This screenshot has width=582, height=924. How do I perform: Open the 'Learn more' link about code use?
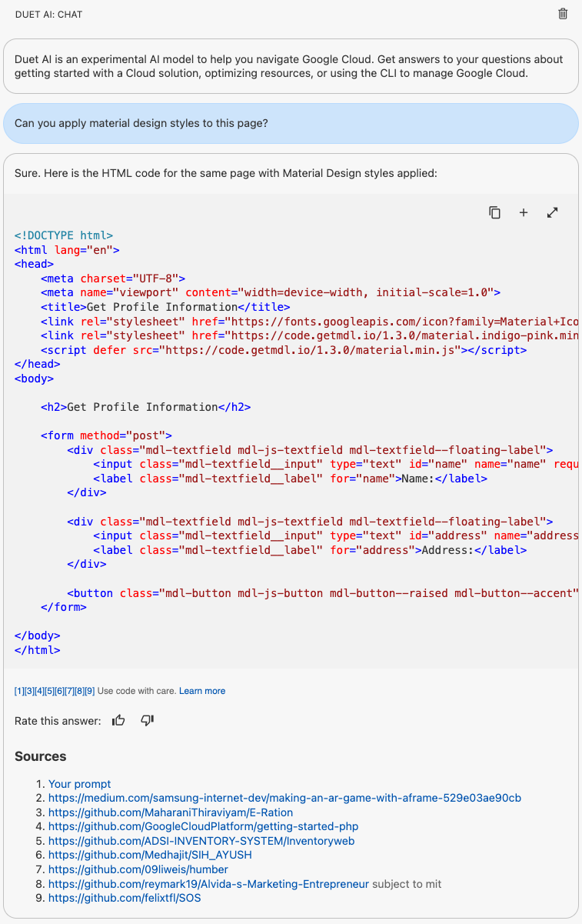coord(202,691)
